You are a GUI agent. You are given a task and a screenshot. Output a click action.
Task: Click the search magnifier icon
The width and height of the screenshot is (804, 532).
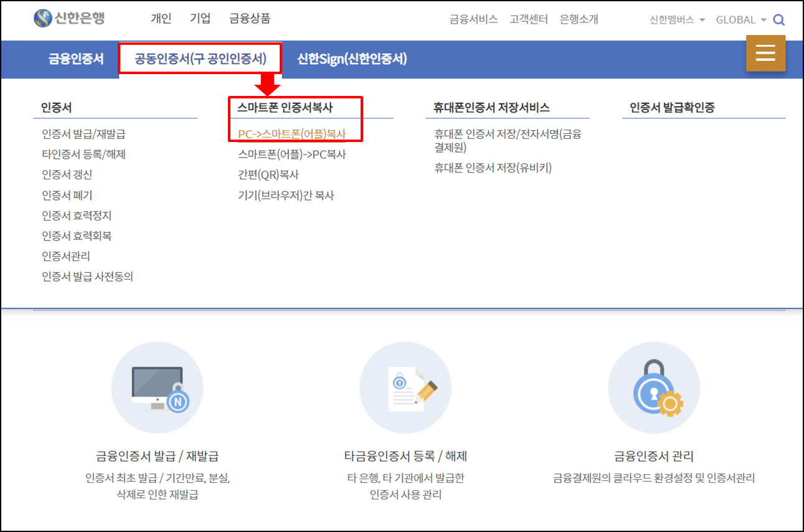coord(778,19)
